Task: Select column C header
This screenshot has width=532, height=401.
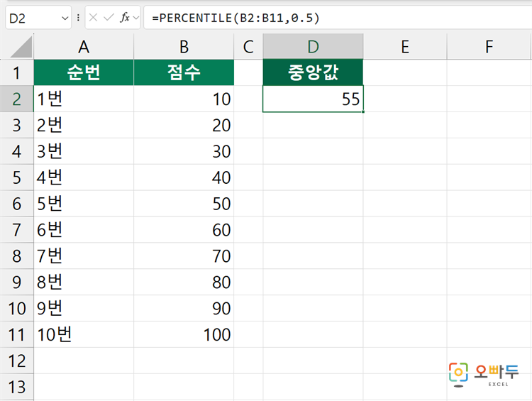Action: tap(248, 47)
